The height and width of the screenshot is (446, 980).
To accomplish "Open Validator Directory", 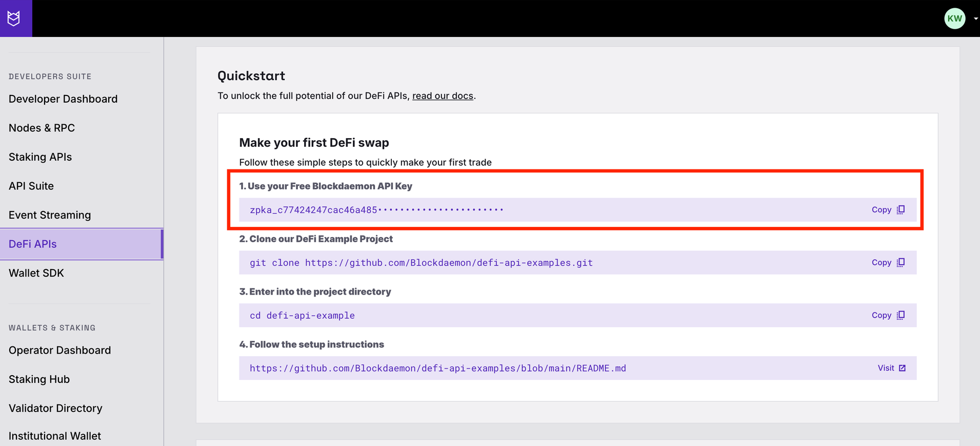I will click(x=55, y=408).
